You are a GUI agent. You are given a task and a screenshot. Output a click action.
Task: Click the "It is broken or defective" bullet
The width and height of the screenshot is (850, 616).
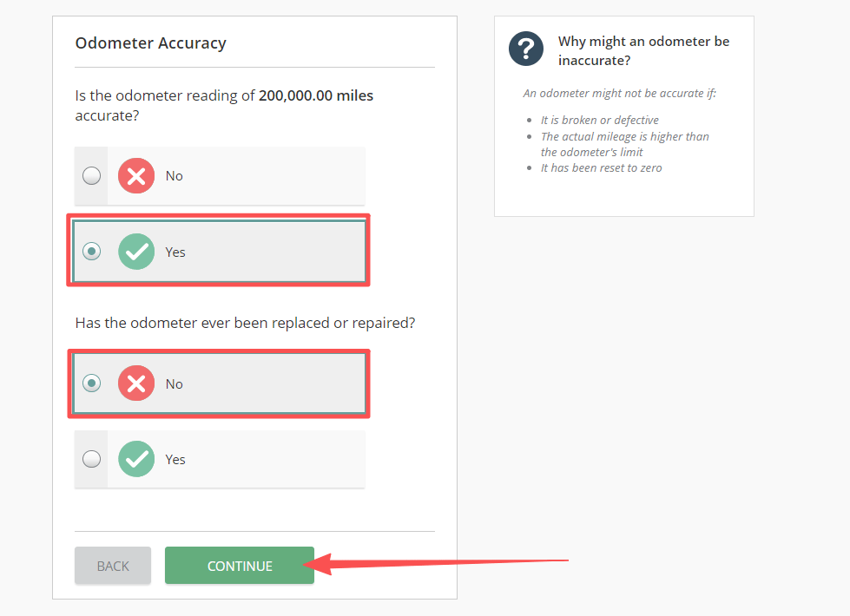coord(599,121)
